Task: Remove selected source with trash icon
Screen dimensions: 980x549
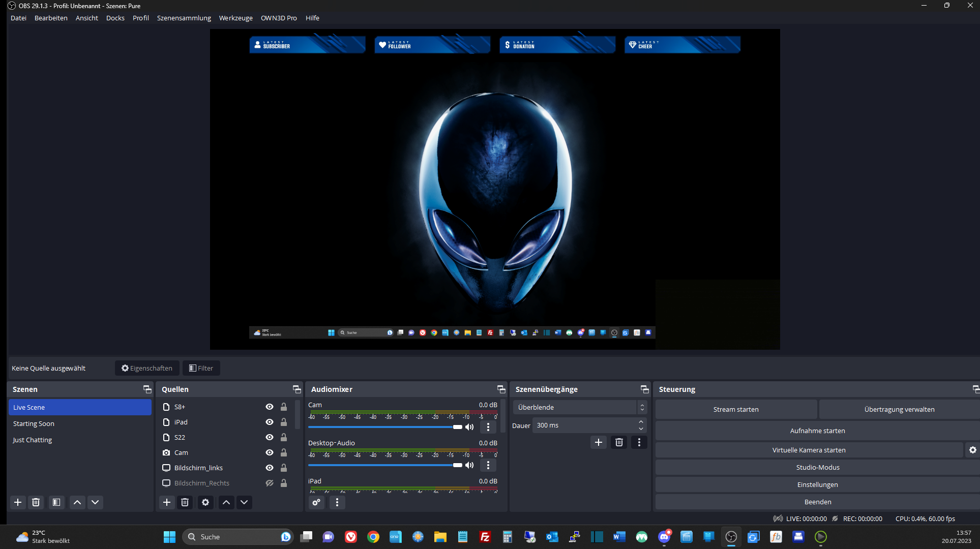Action: 185,502
